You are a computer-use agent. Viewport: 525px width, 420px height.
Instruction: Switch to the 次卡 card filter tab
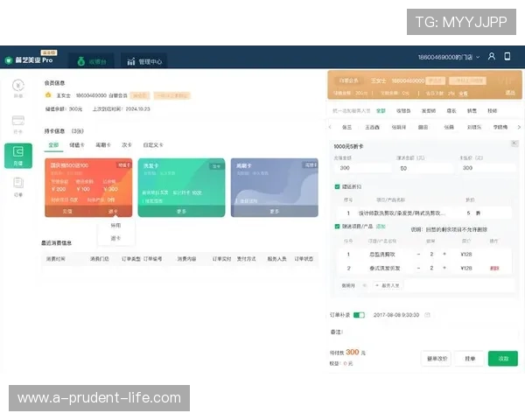[127, 145]
